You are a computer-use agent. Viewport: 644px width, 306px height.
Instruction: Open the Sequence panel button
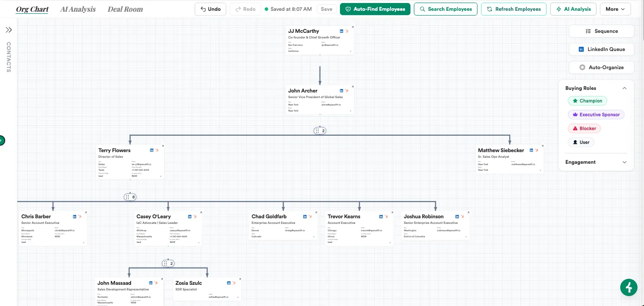[601, 31]
